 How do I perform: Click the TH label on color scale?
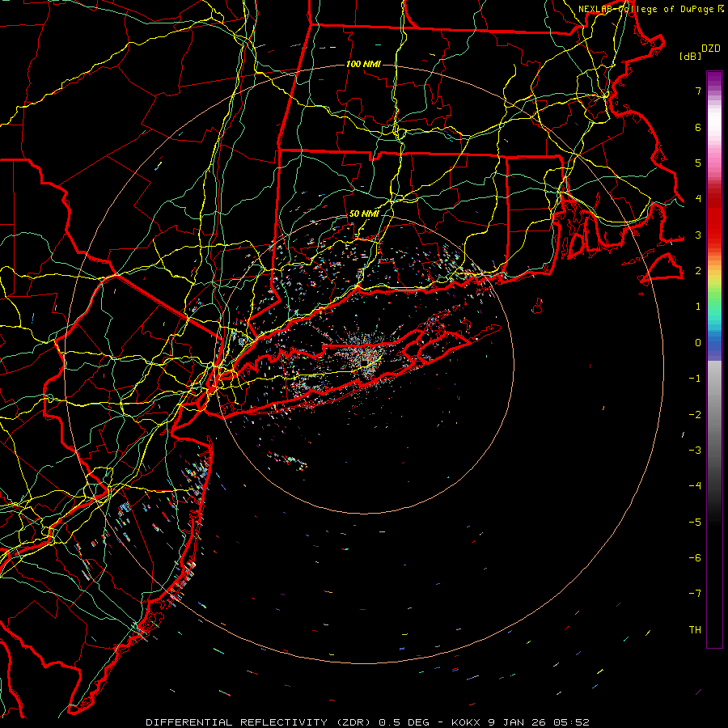tap(695, 630)
